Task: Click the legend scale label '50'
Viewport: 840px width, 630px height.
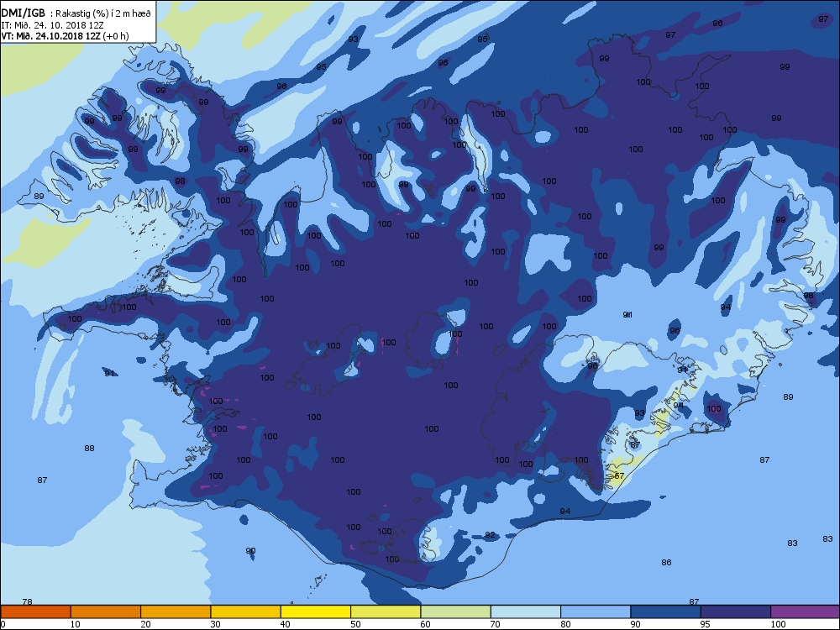Action: pyautogui.click(x=355, y=624)
